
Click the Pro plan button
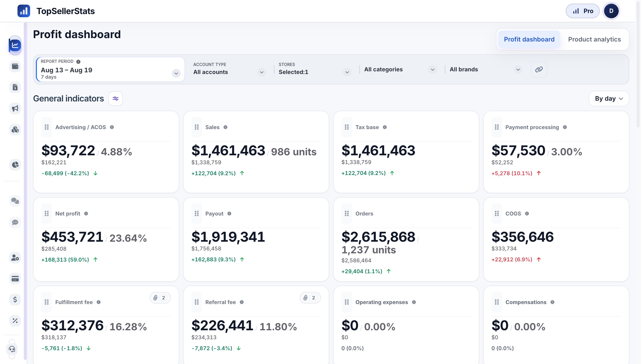[582, 11]
